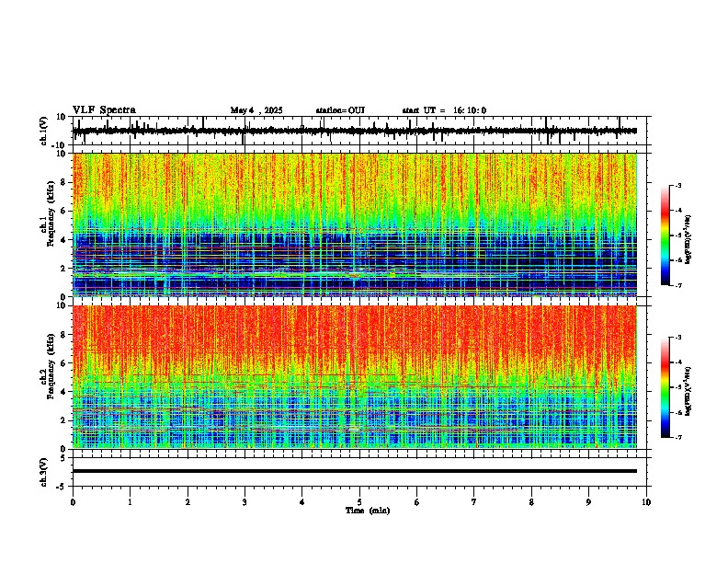The height and width of the screenshot is (563, 728).
Task: Click the "8" kHz tick on ch.1 frequency axis
Action: [64, 182]
